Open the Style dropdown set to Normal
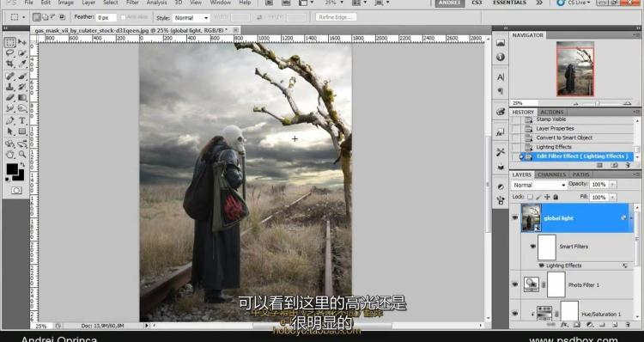The height and width of the screenshot is (342, 644). coord(191,18)
